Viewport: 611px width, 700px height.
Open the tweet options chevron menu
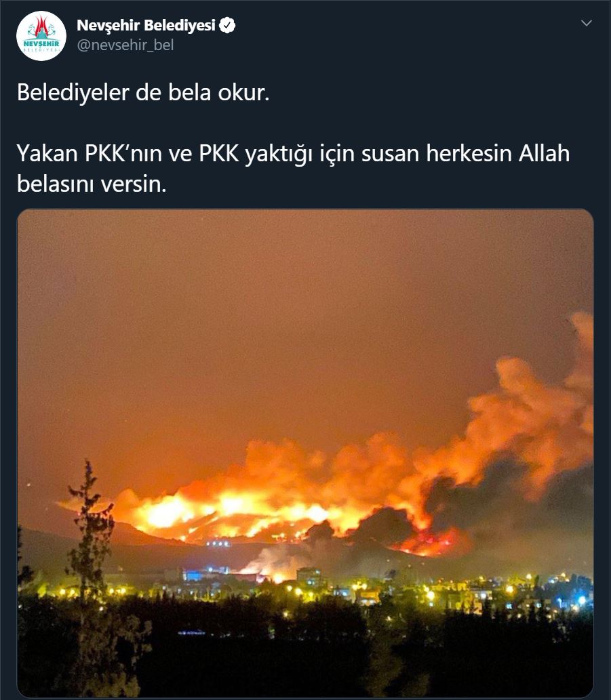[586, 23]
